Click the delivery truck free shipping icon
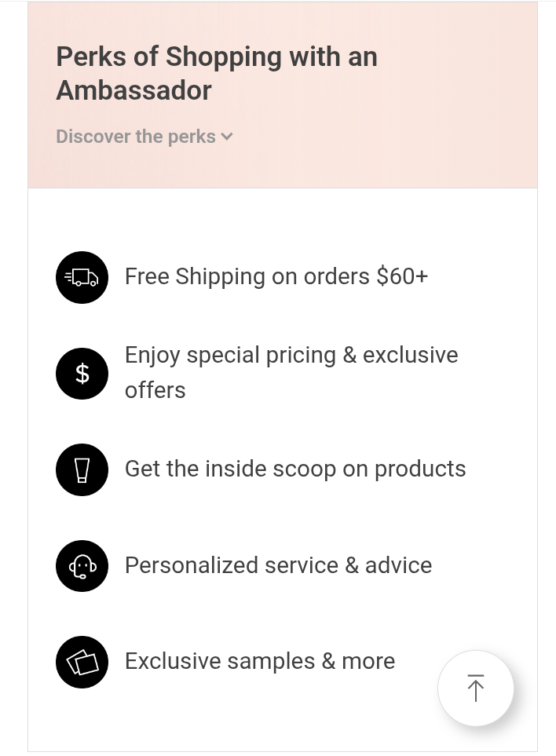Viewport: 556px width, 756px height. 82,277
